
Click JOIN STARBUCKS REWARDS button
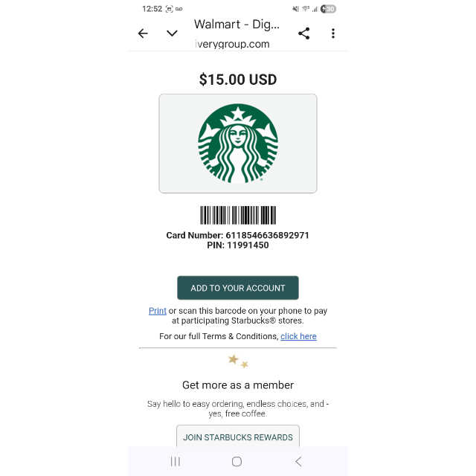(x=238, y=437)
